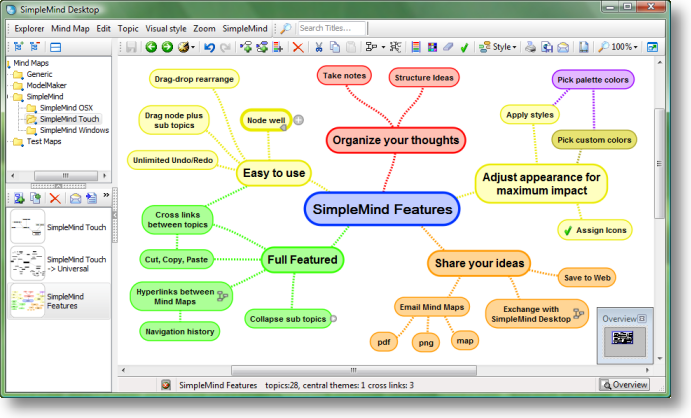The image size is (691, 418).
Task: Collapse the Overview mini panel button
Action: (x=642, y=318)
